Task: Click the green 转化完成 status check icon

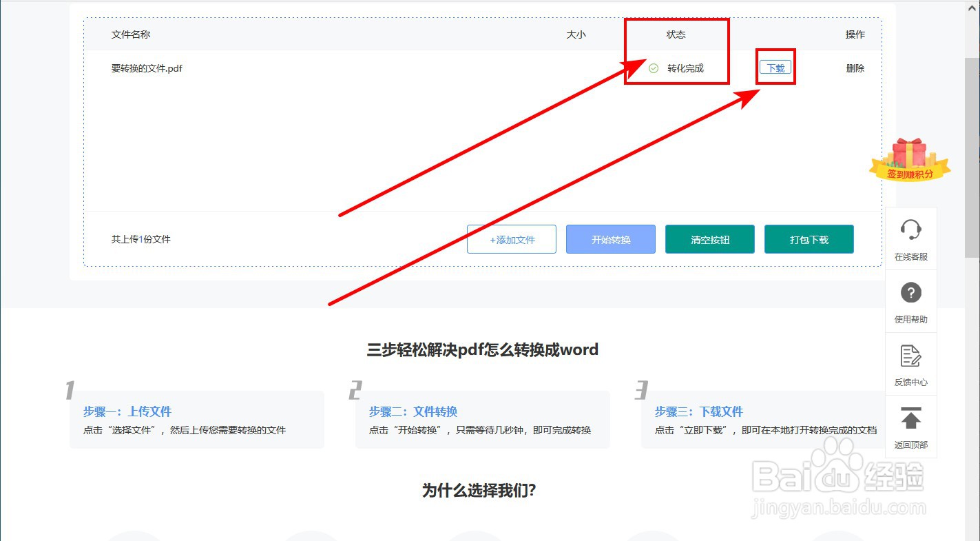Action: [653, 68]
